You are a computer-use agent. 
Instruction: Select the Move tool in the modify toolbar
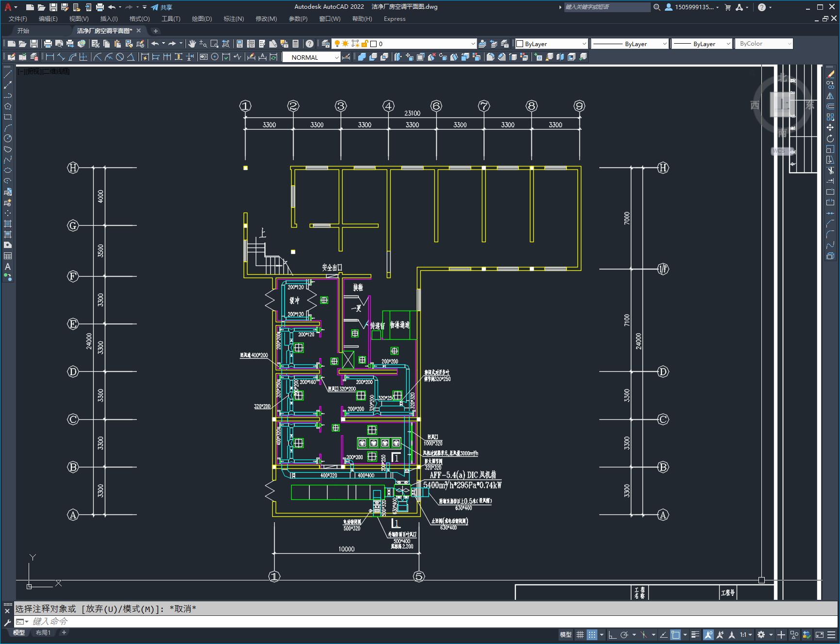click(x=830, y=128)
